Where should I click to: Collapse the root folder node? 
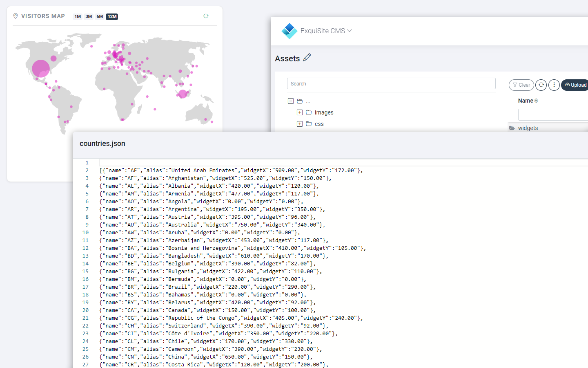[x=291, y=101]
